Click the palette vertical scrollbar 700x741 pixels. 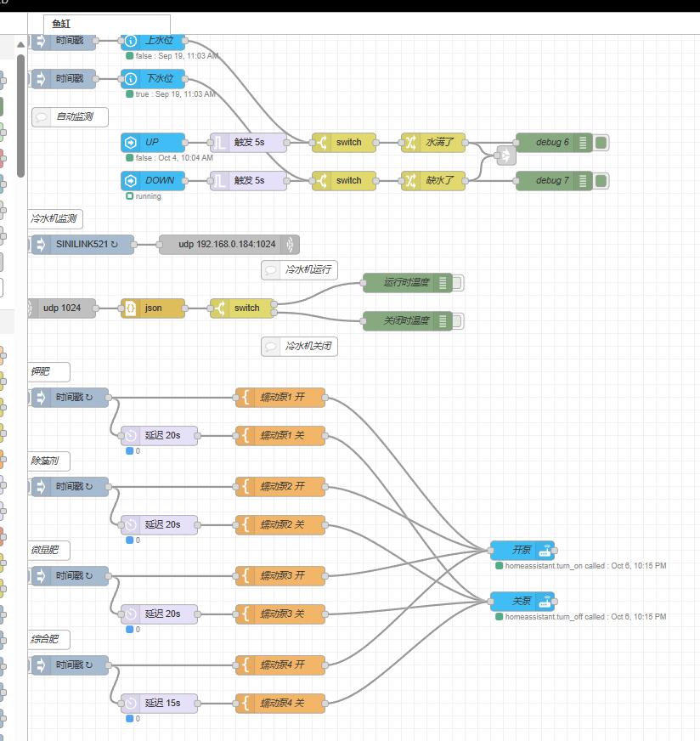point(21,102)
